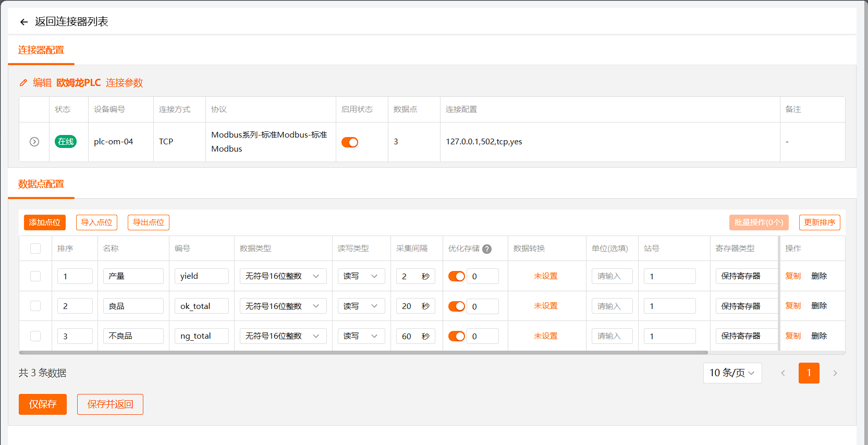This screenshot has width=868, height=445.
Task: Toggle optimized storage for 产量 row
Action: (457, 276)
